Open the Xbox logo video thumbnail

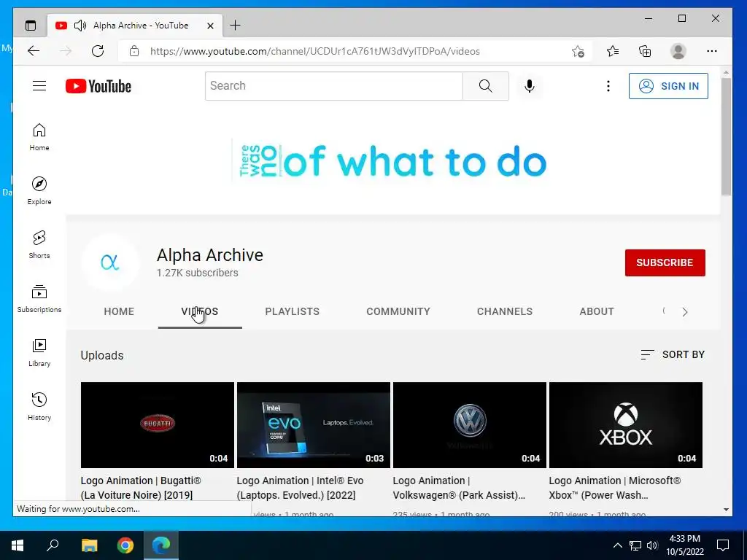coord(625,425)
